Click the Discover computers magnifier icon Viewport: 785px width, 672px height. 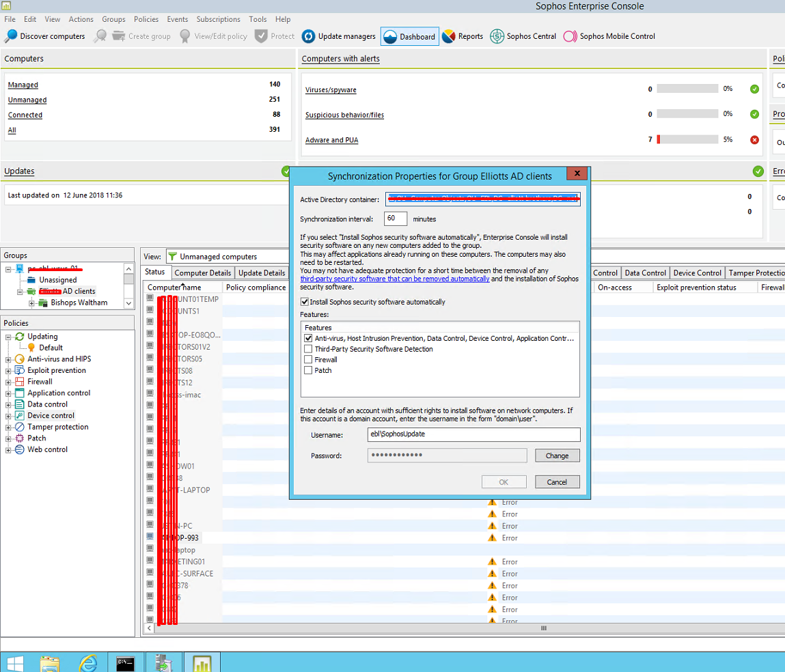click(x=10, y=36)
